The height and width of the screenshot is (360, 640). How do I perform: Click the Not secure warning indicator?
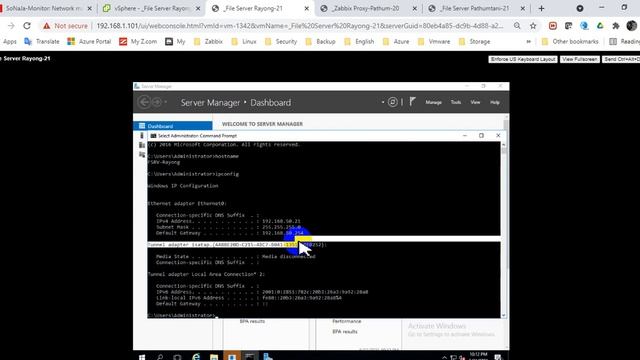click(65, 26)
